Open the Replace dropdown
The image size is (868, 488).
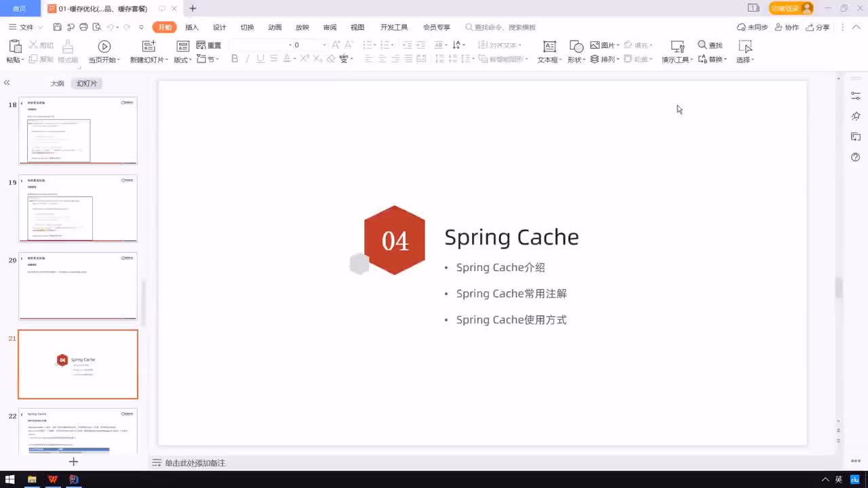point(712,60)
